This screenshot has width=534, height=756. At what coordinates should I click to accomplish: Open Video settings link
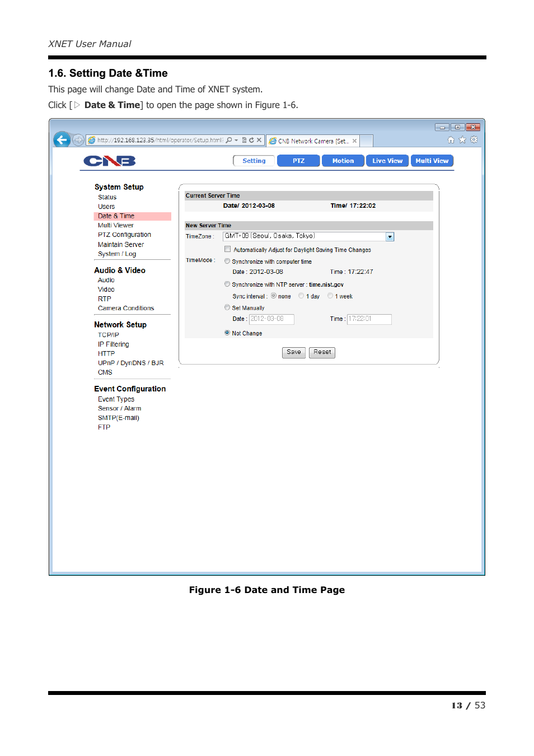click(x=106, y=290)
